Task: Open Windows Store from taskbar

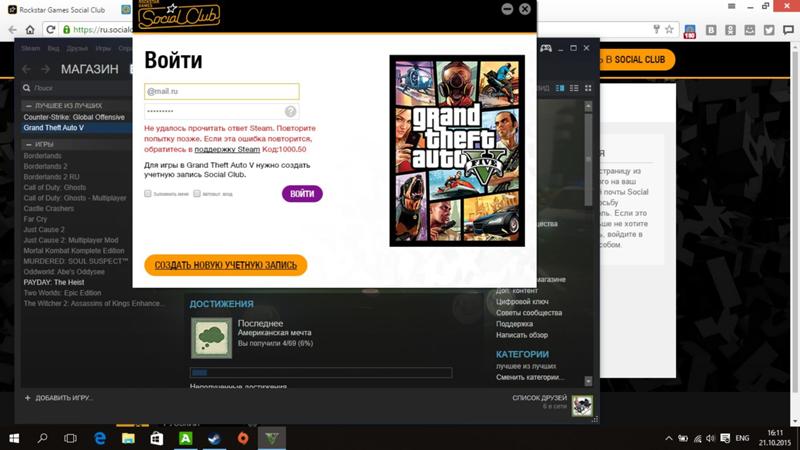Action: point(157,438)
